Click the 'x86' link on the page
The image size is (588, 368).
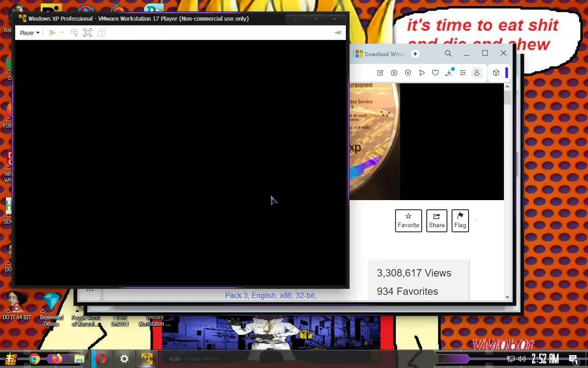[286, 295]
